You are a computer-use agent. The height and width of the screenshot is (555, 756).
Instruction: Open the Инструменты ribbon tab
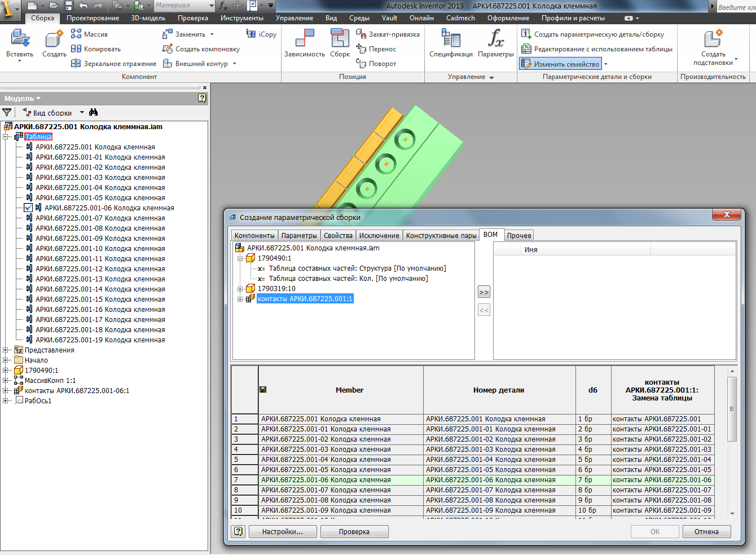coord(242,18)
